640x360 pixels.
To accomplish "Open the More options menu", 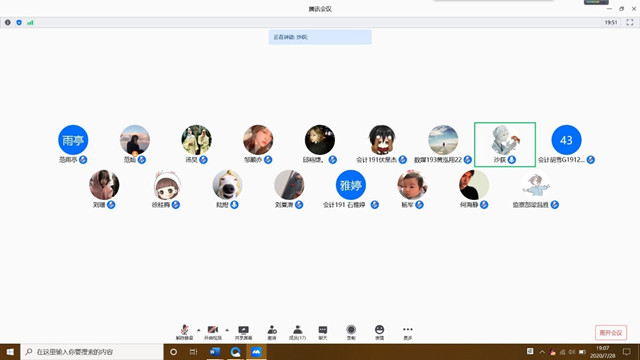I will tap(408, 332).
